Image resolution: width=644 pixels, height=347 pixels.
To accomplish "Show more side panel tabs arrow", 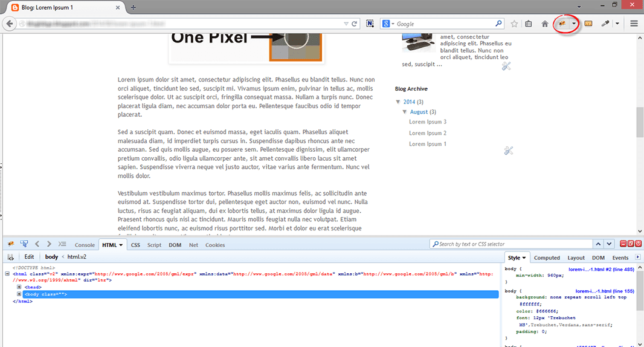I will pyautogui.click(x=638, y=257).
